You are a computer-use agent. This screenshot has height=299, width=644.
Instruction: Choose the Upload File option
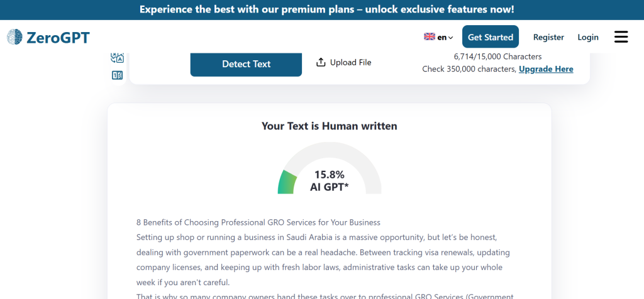click(344, 62)
